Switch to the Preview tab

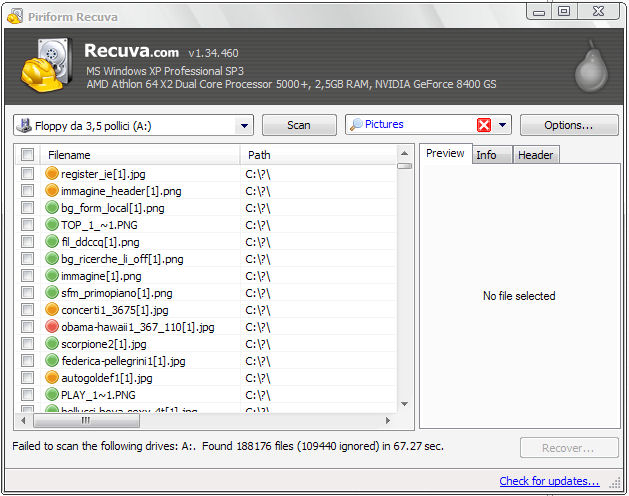(x=445, y=153)
